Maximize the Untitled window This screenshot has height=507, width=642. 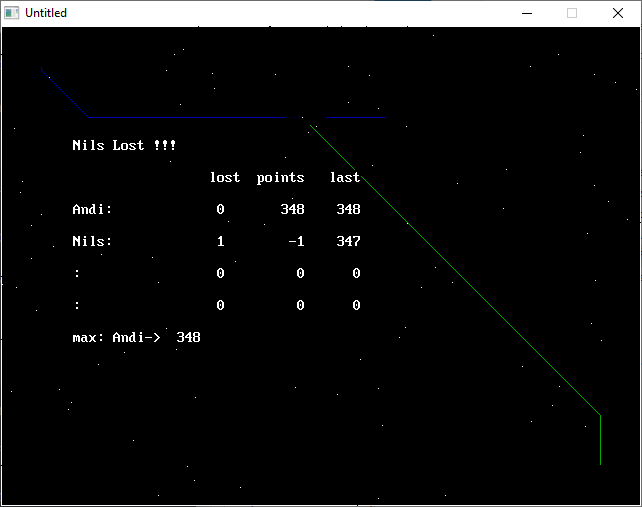(572, 13)
